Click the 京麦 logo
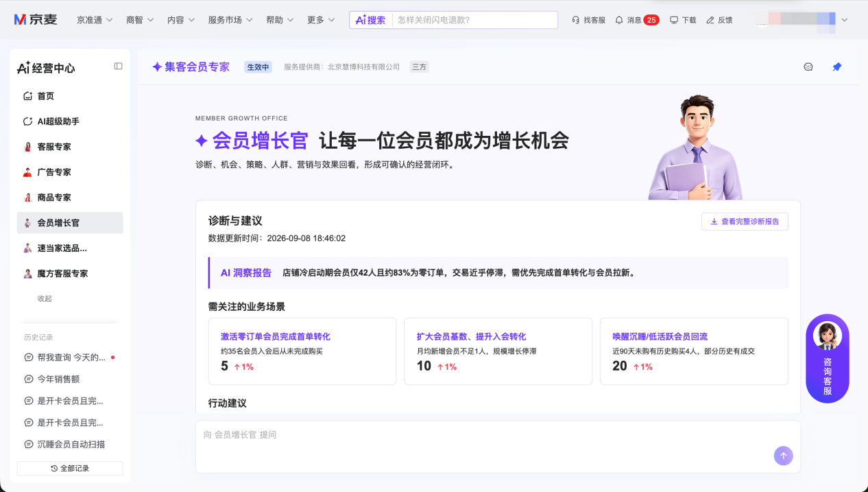This screenshot has height=492, width=868. 36,20
